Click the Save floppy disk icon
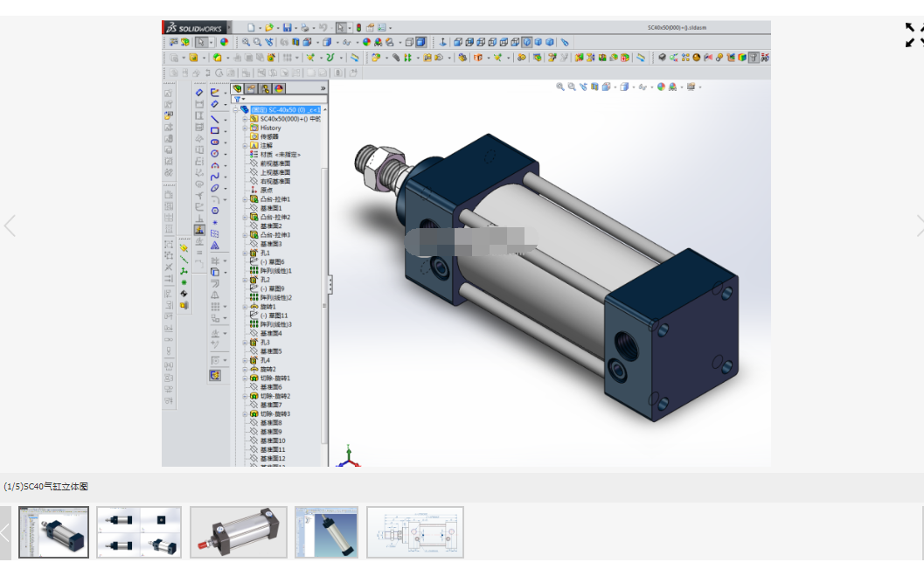 pos(287,28)
